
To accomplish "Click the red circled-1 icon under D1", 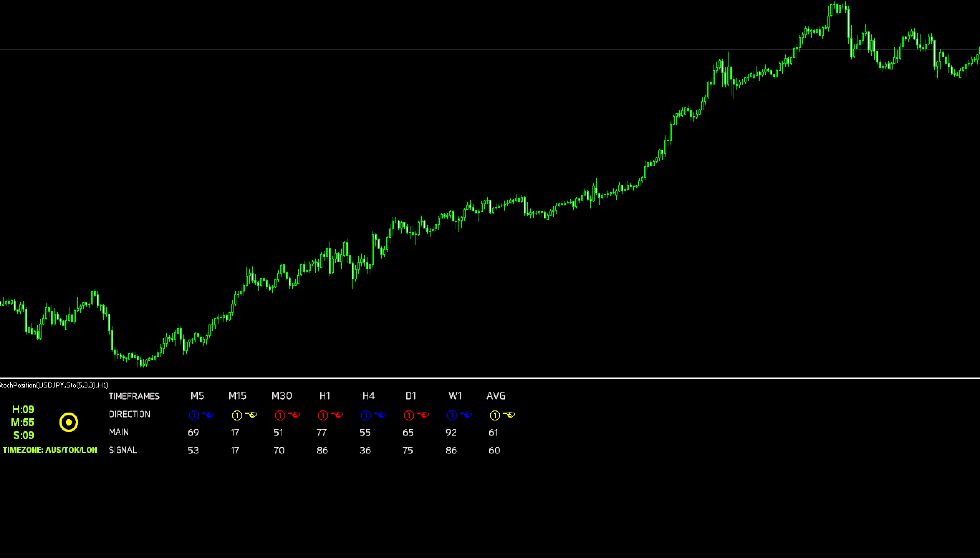I will tap(409, 415).
